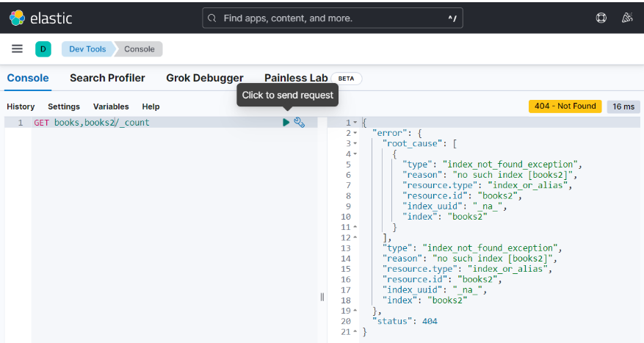Switch to the Painless Lab tab
Viewport: 644px width, 343px height.
296,78
